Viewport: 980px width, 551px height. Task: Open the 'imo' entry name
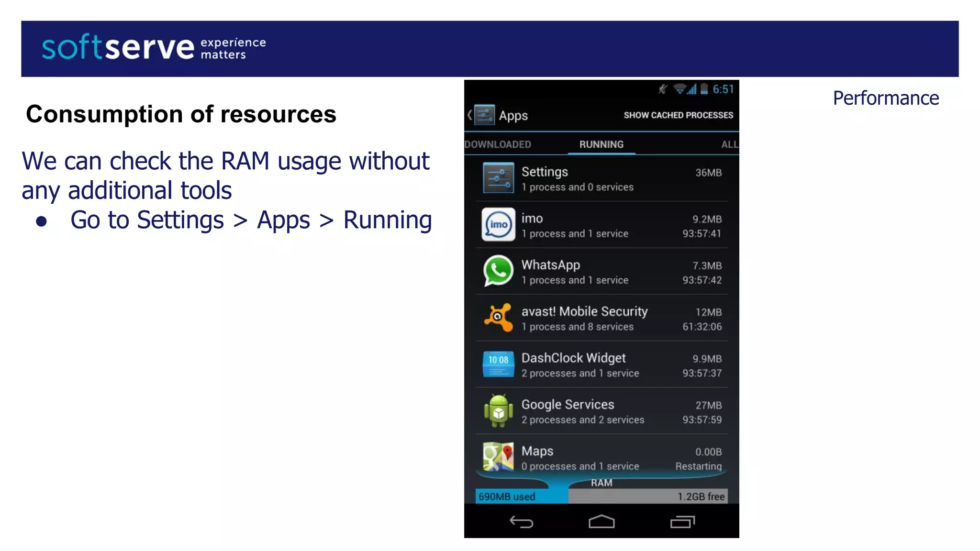[x=532, y=218]
